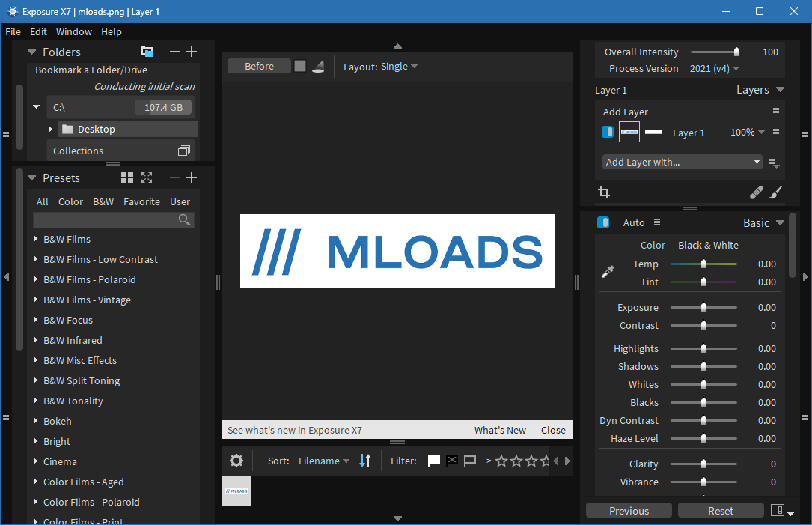Screen dimensions: 812x525
Task: Toggle Basic panel enable switch
Action: pyautogui.click(x=602, y=222)
